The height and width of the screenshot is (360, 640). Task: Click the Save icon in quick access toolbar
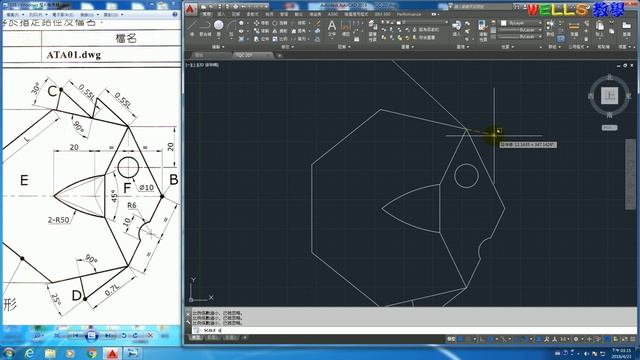[220, 7]
